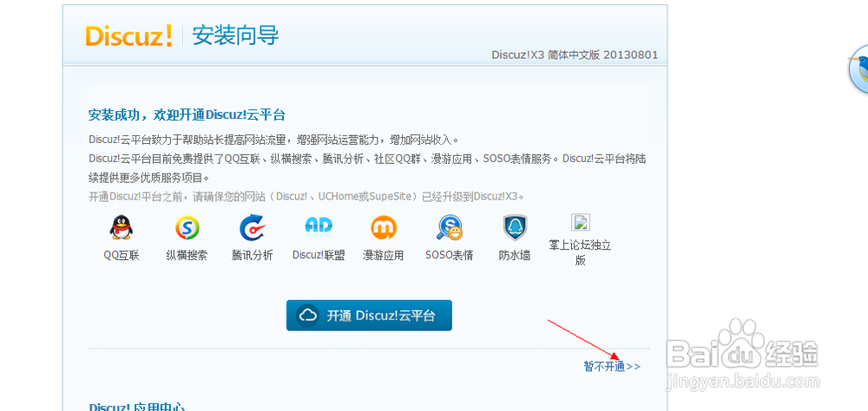Click the 掌上论坛独立版 label
Screen dimensions: 868x411
pos(580,252)
